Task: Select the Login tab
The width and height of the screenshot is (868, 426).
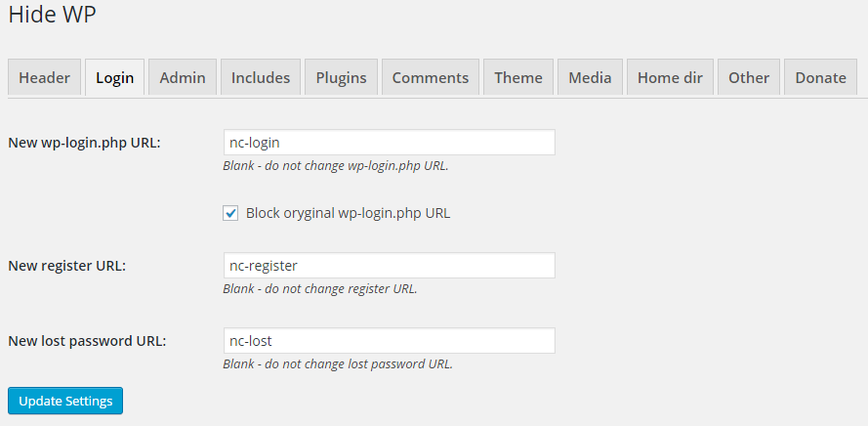Action: (114, 77)
